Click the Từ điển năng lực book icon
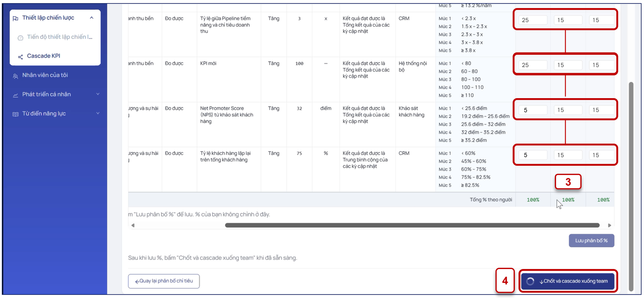The image size is (644, 298). (15, 114)
